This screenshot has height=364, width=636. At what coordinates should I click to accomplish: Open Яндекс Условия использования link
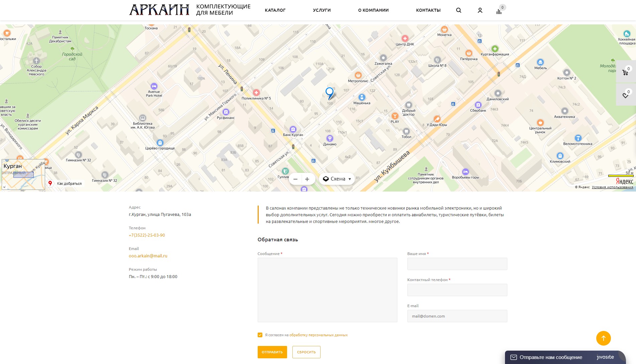click(612, 187)
